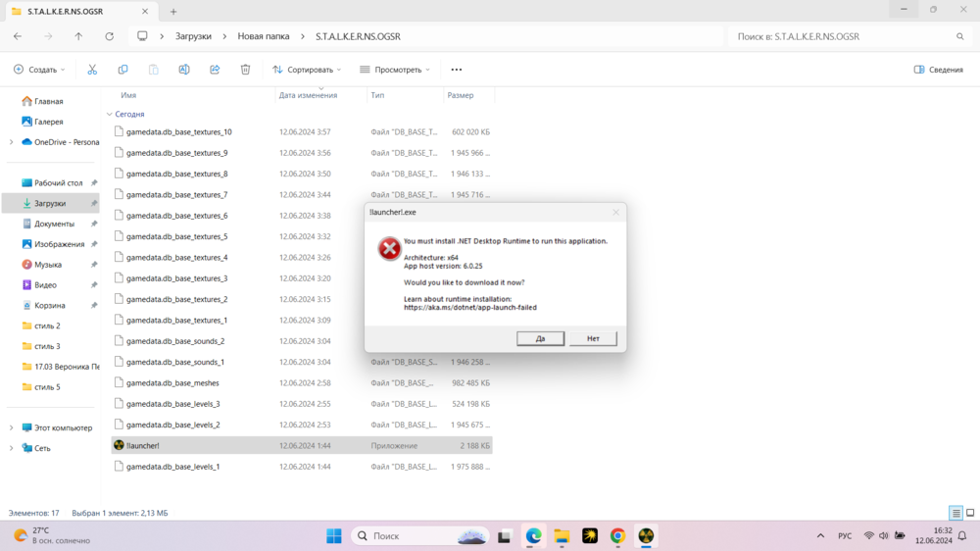Switch to large thumbnails view icon
This screenshot has height=551, width=980.
(970, 513)
